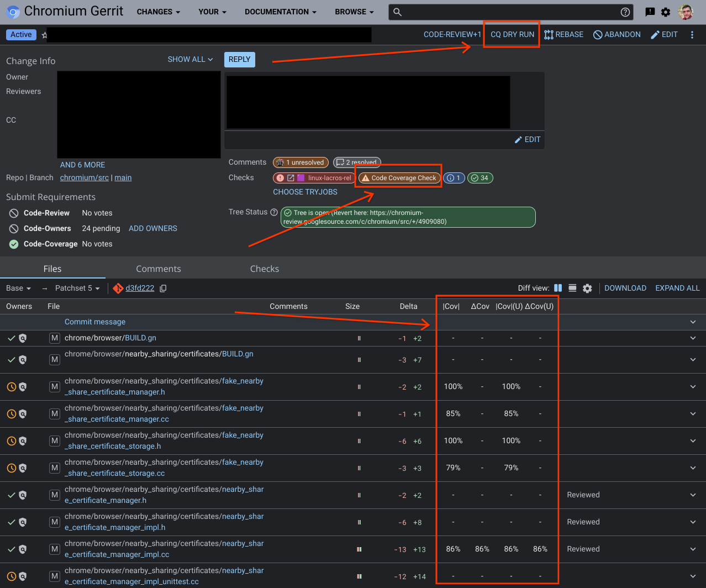The image size is (706, 588).
Task: Open diff preferences gear icon
Action: 587,288
